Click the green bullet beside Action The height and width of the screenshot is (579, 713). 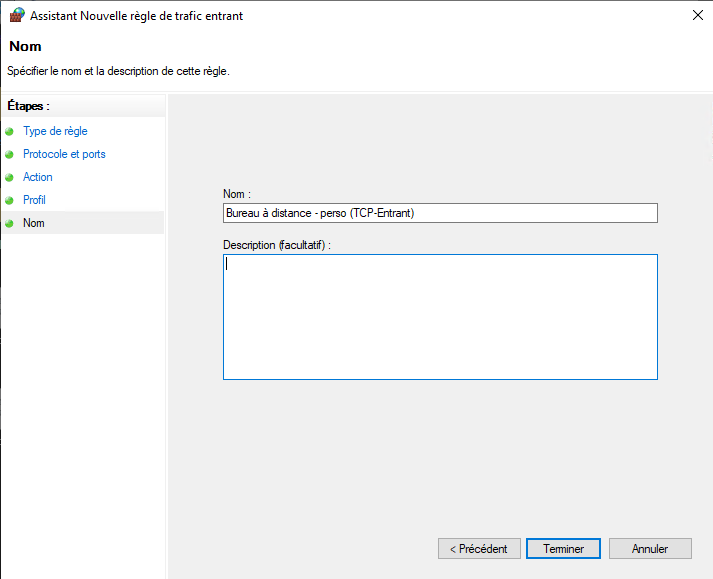pyautogui.click(x=9, y=177)
